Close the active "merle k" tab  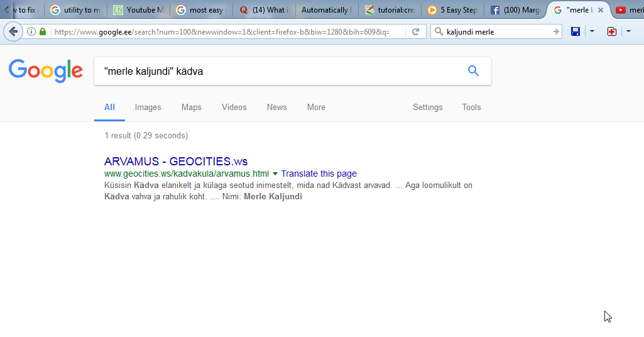point(601,10)
